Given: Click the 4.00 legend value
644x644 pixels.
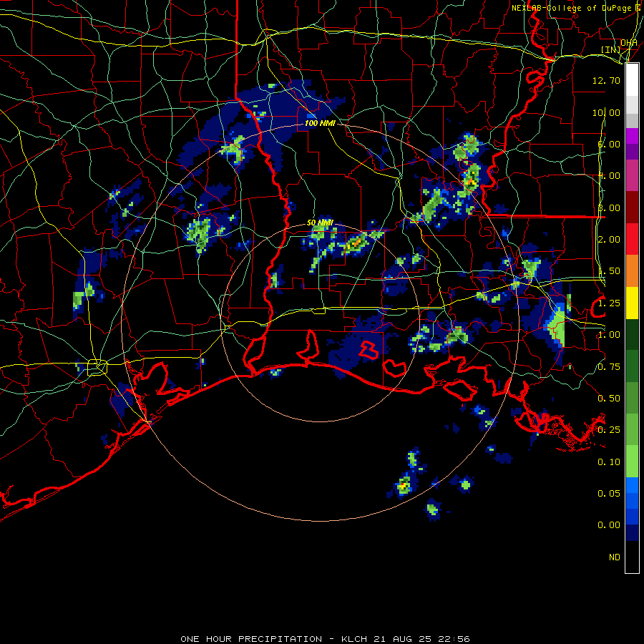Looking at the screenshot, I should click(x=609, y=176).
